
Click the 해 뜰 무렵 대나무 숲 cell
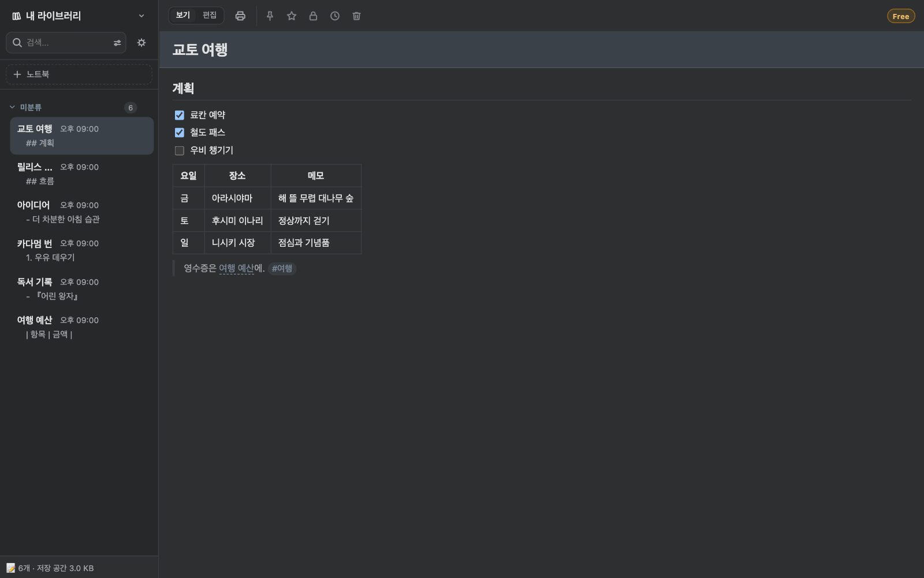pyautogui.click(x=316, y=198)
